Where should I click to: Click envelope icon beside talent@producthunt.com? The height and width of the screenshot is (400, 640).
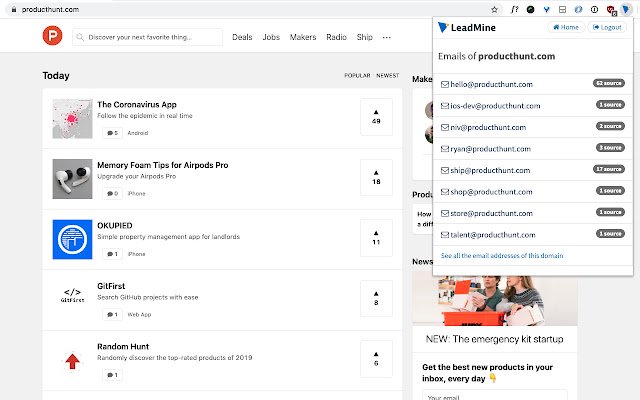point(444,235)
